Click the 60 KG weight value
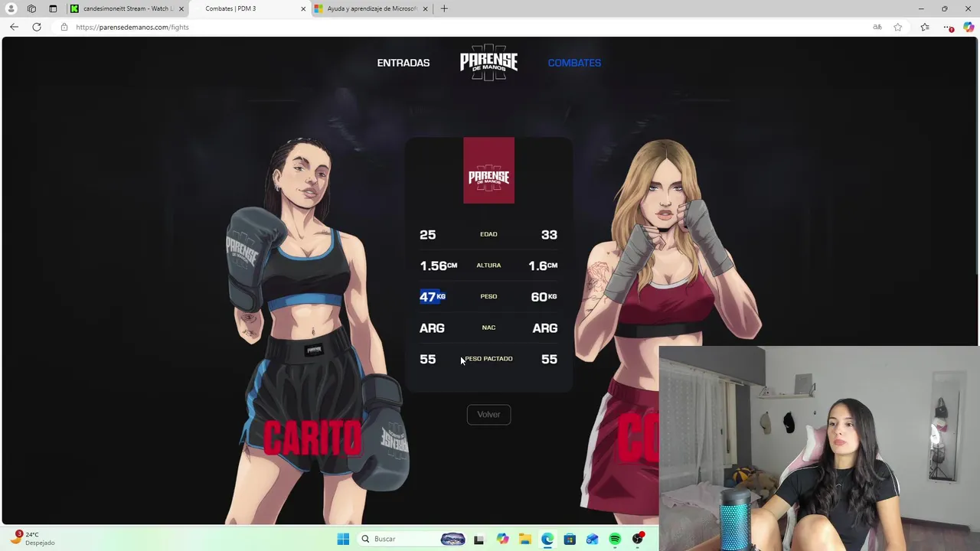Viewport: 980px width, 551px height. (544, 297)
